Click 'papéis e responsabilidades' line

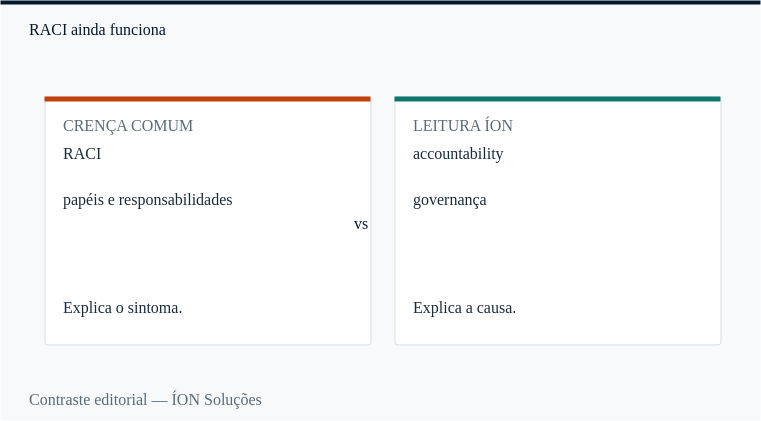pos(148,200)
